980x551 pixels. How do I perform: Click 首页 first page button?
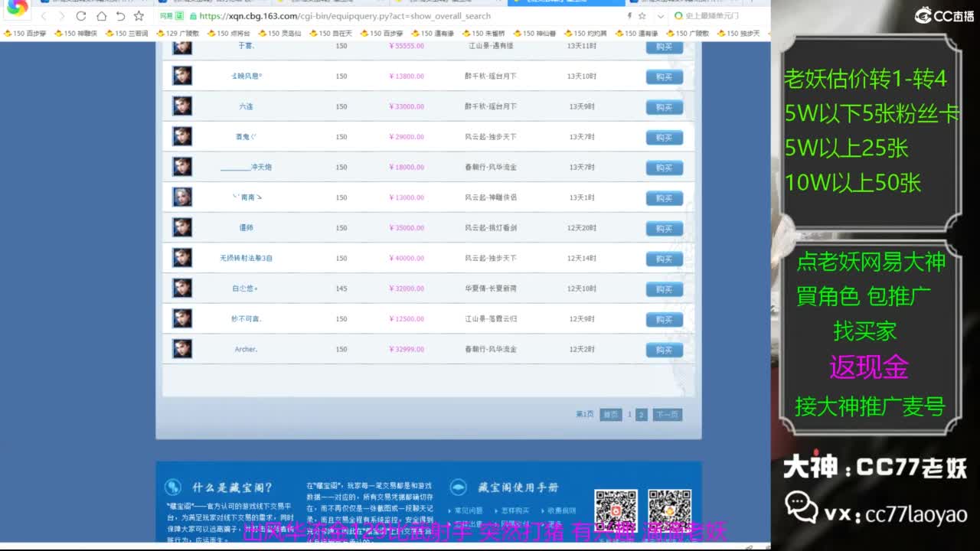click(610, 415)
